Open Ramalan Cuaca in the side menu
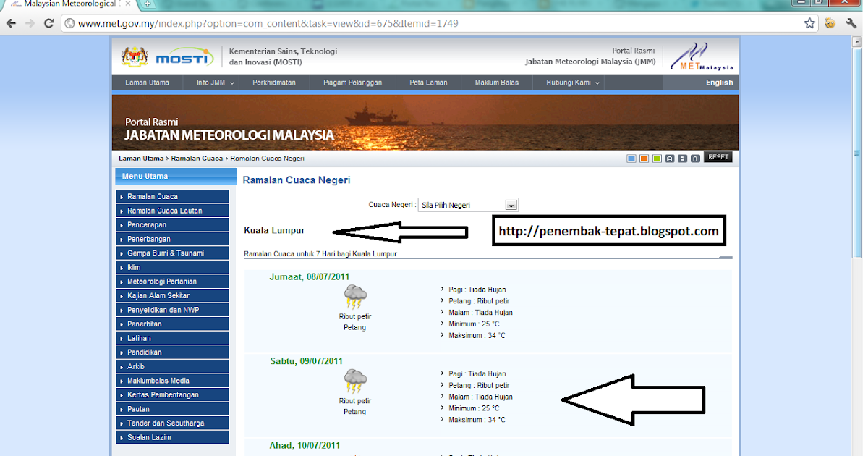 pos(172,196)
